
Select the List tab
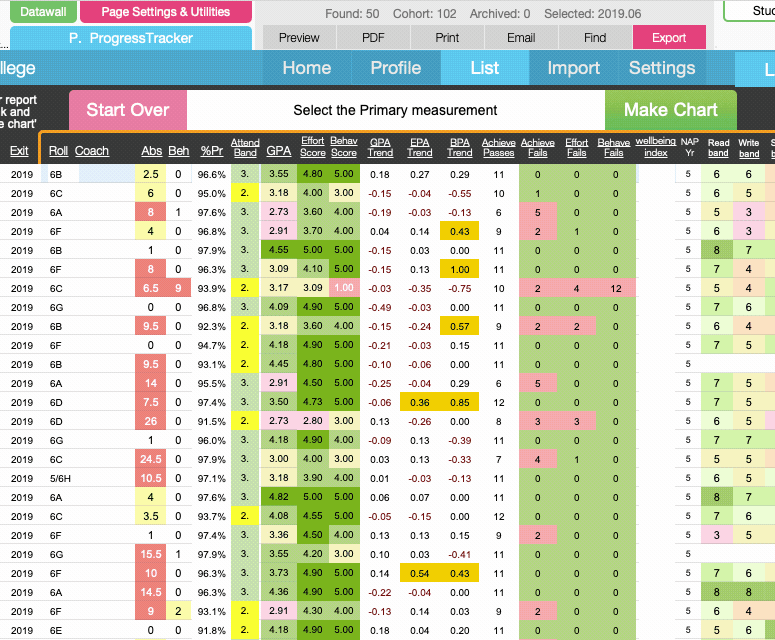coord(484,68)
